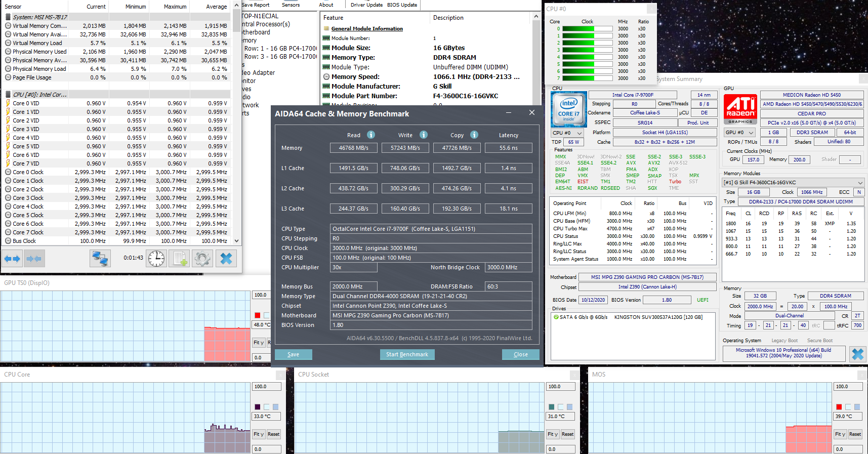The image size is (868, 454).
Task: Click the clock timer icon beside 0:01:43
Action: point(156,259)
